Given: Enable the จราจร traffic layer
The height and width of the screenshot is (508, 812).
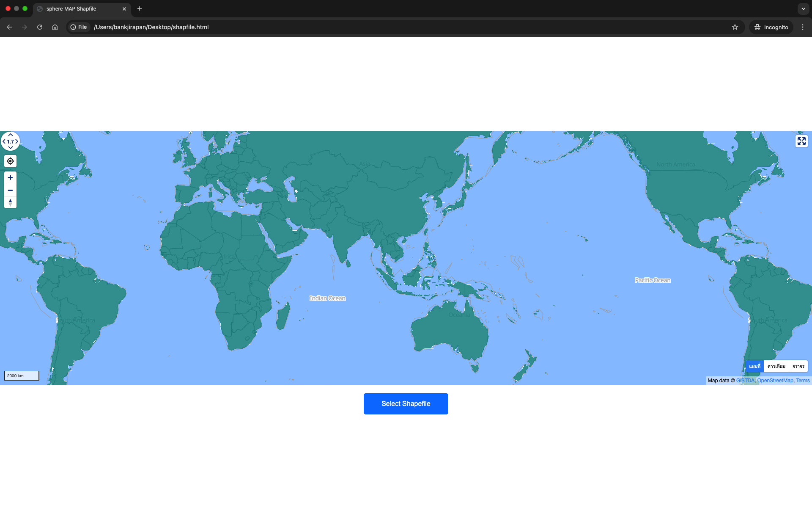Looking at the screenshot, I should (x=798, y=366).
